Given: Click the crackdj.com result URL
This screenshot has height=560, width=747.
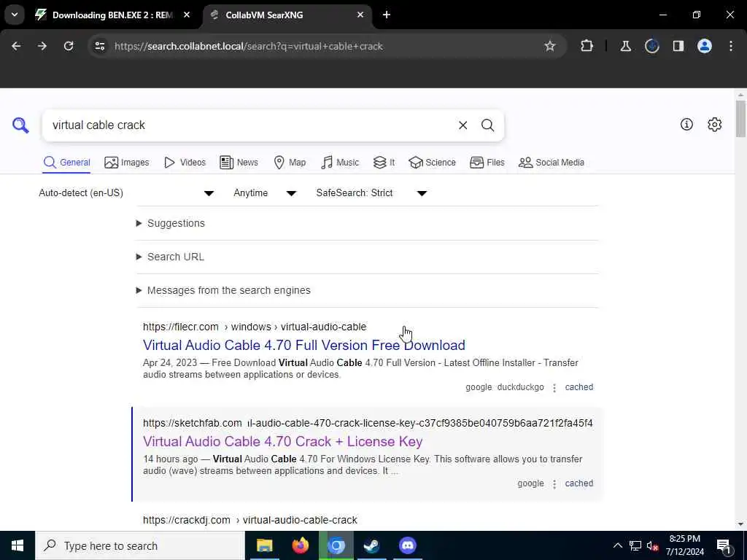Looking at the screenshot, I should tap(250, 520).
